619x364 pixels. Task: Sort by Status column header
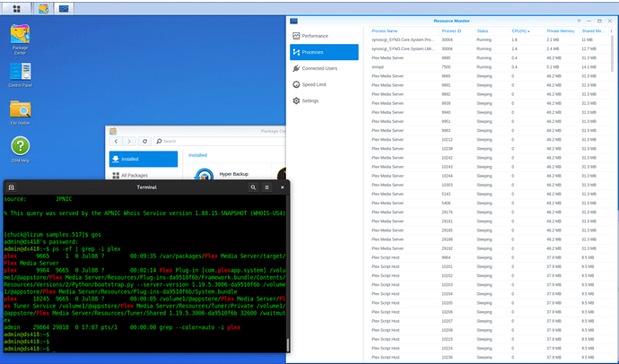(x=492, y=31)
